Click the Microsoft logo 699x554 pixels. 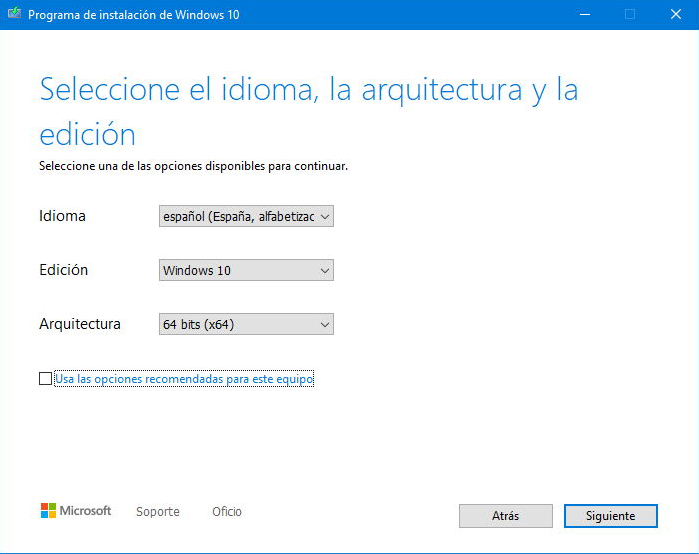pos(76,511)
